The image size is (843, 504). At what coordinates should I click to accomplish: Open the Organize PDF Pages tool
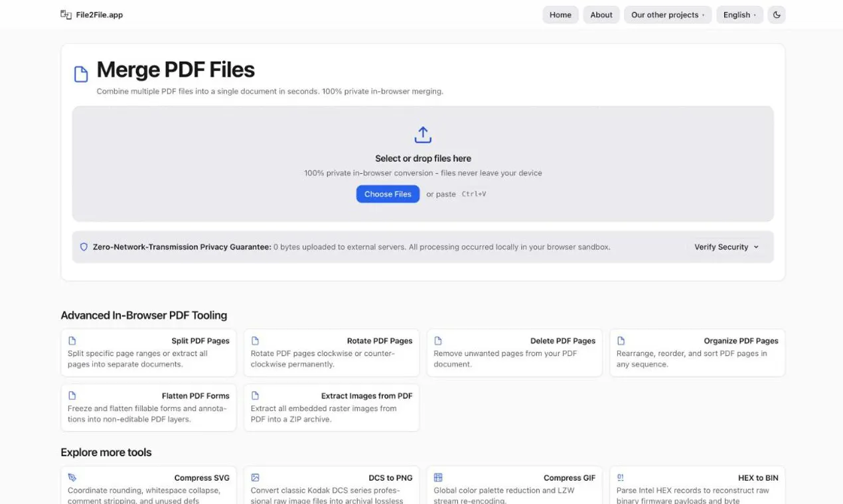coord(697,353)
